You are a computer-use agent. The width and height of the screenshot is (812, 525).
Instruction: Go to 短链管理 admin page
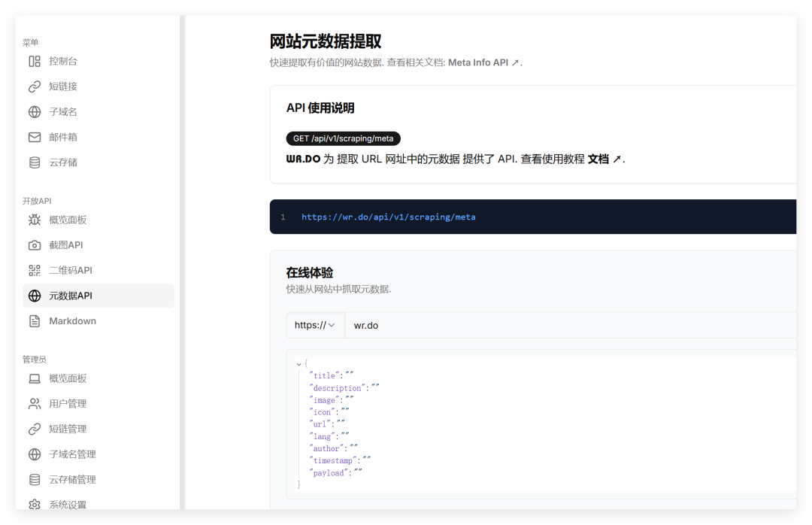point(98,429)
